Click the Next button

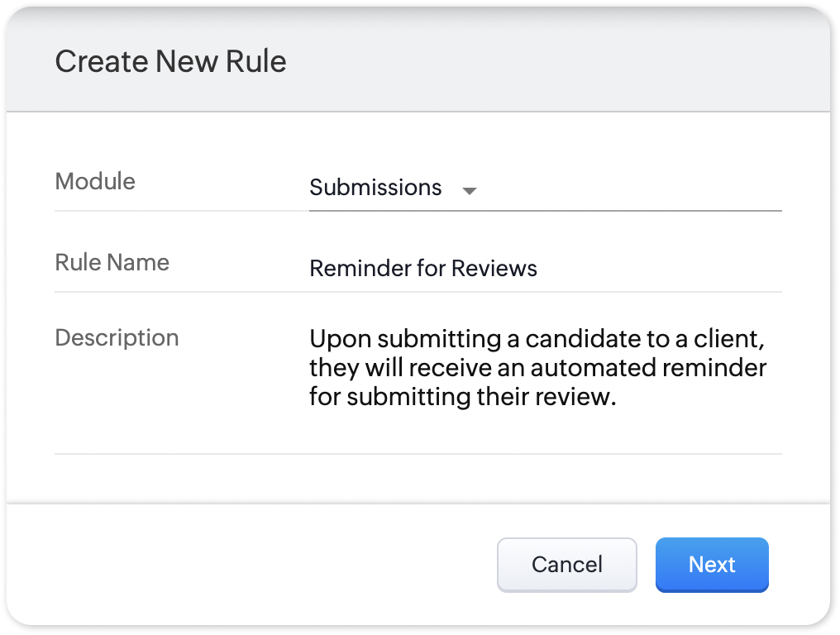coord(712,565)
